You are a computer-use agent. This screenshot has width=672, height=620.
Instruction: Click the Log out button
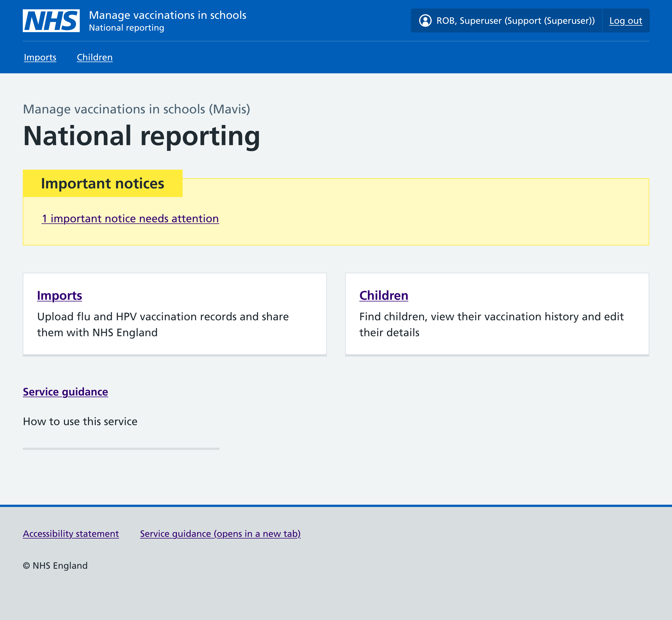pyautogui.click(x=625, y=21)
